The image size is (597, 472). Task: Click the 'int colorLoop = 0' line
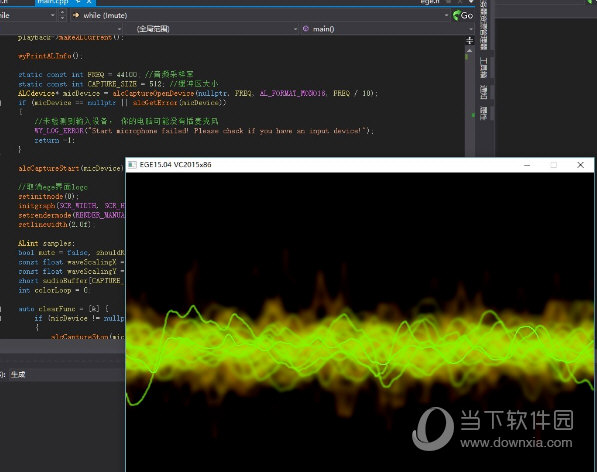[53, 290]
